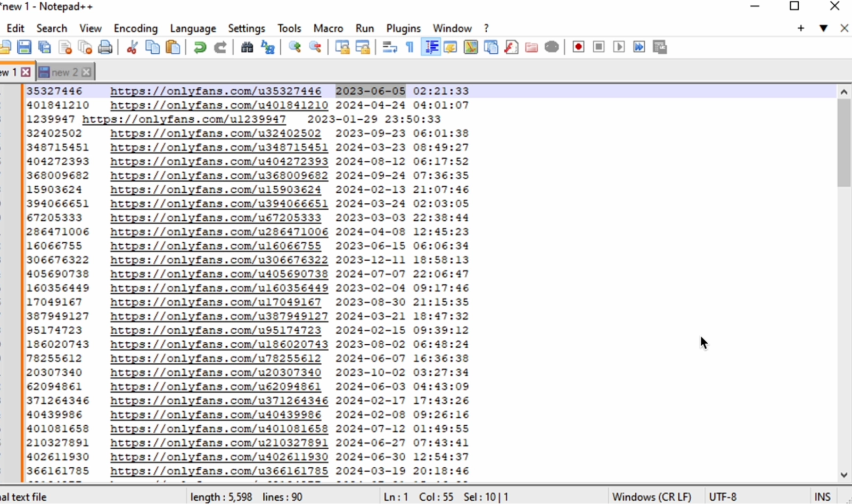The image size is (852, 504).
Task: Close the new 2 tab
Action: click(x=86, y=72)
